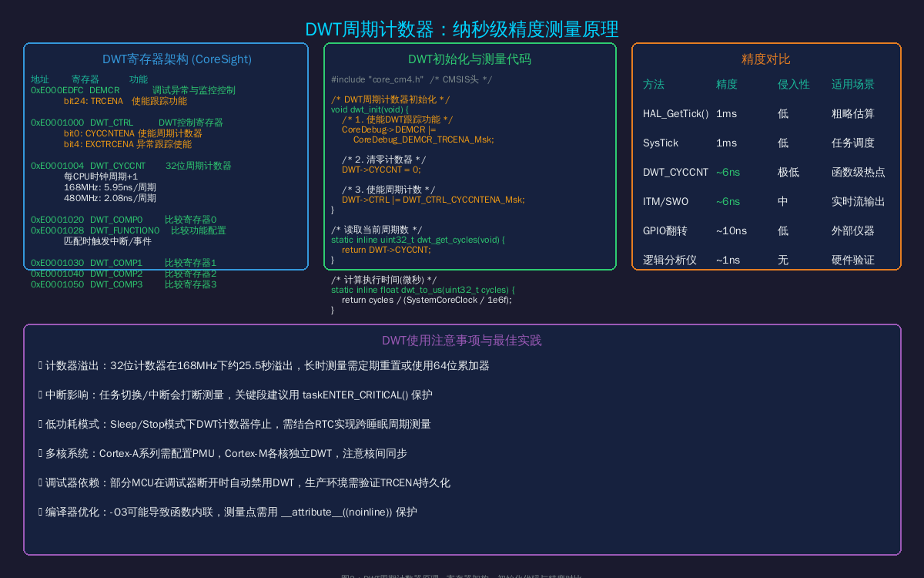The image size is (924, 578).
Task: Select "DWT->CTRL |= DWT_CTRL_CYCCNTENA_Msk;"
Action: pos(434,200)
